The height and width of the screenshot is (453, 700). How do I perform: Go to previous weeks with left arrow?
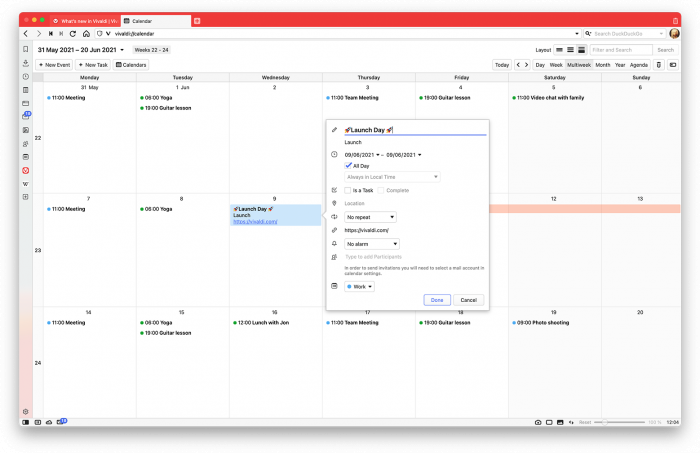(x=518, y=65)
